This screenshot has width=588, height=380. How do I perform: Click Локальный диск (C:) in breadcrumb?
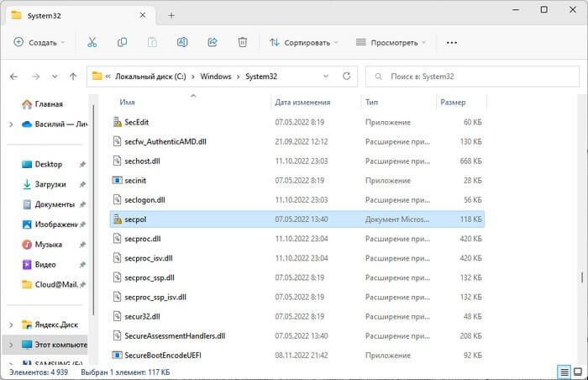click(x=150, y=77)
